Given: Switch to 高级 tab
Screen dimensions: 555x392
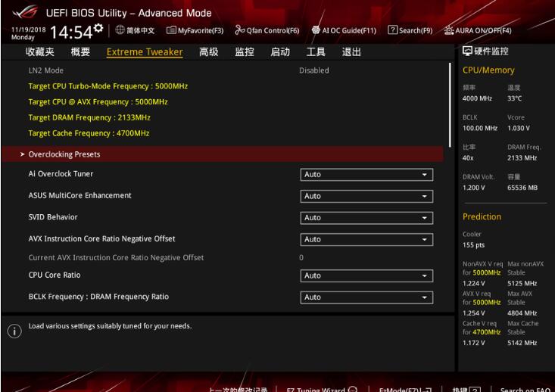Looking at the screenshot, I should (208, 52).
